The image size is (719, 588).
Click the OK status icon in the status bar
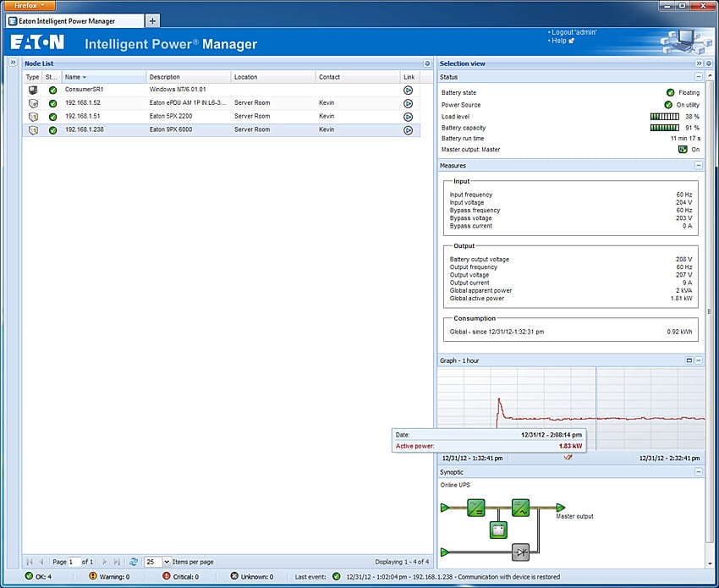pos(29,576)
